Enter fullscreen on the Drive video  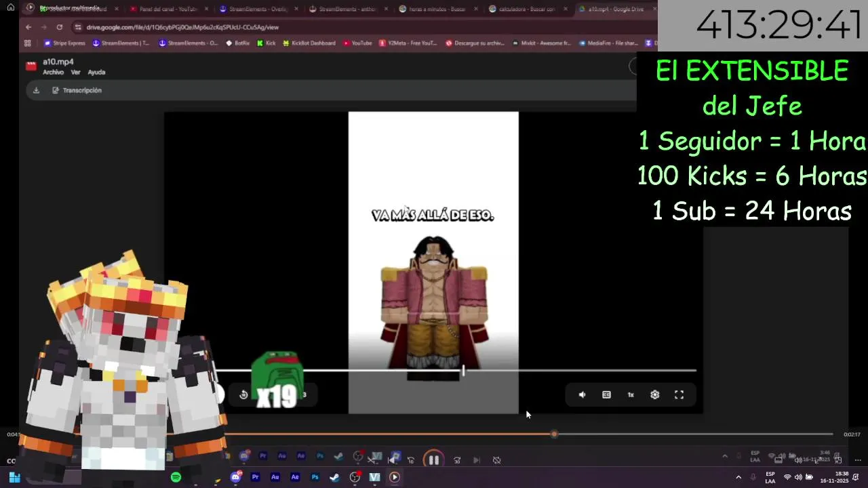point(679,394)
